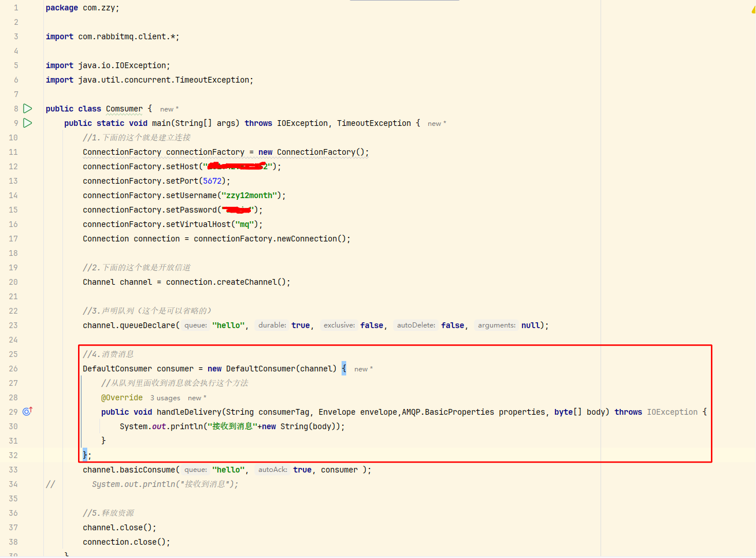Run the main method via gutter icon

(27, 123)
